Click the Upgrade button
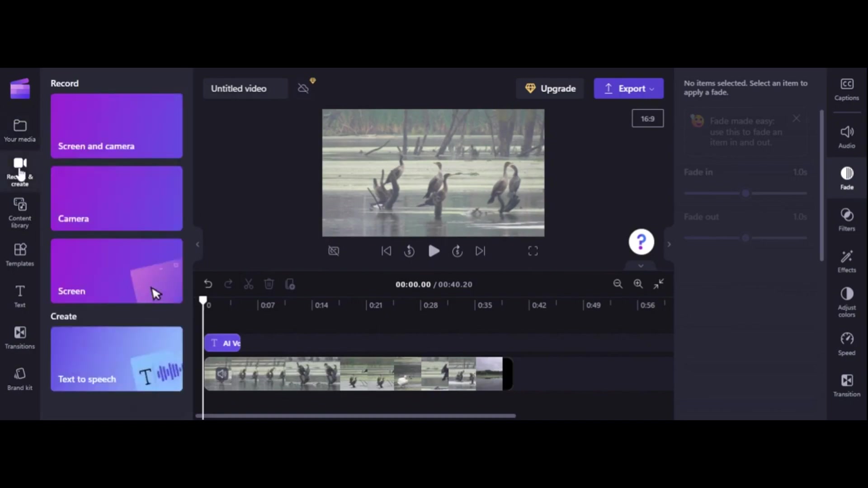 (x=550, y=89)
